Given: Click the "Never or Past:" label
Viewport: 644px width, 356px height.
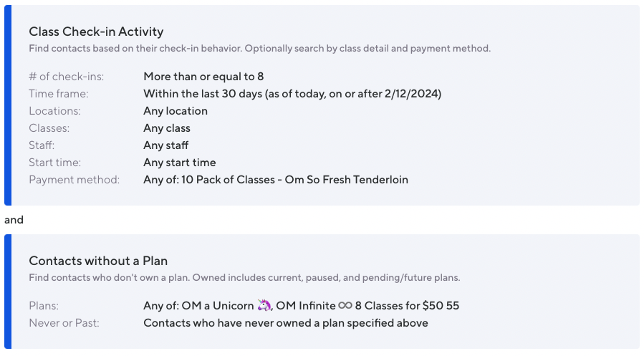Looking at the screenshot, I should 64,323.
